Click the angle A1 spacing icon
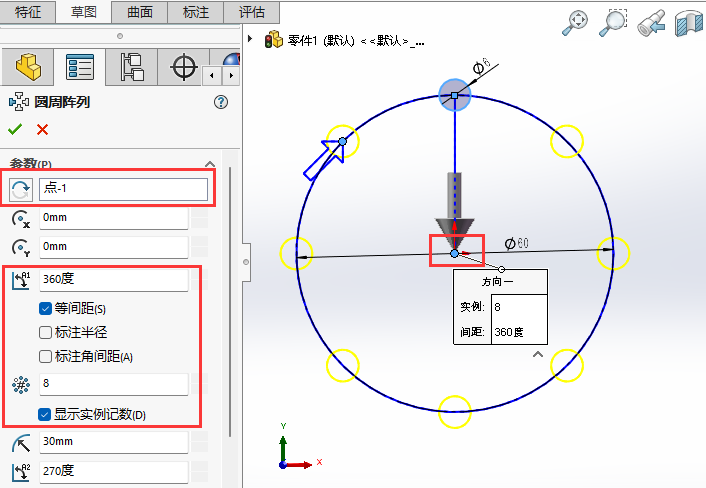This screenshot has width=706, height=488. [21, 280]
